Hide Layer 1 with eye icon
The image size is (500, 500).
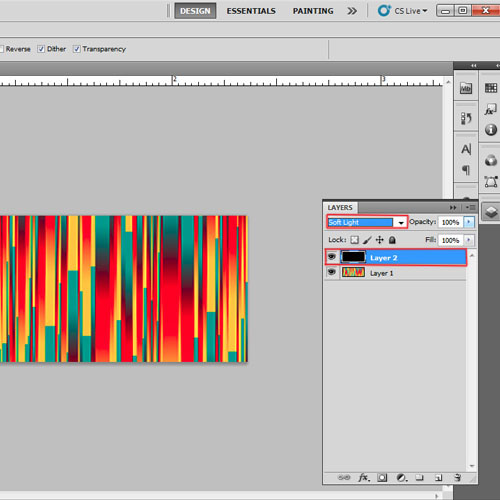[x=331, y=272]
